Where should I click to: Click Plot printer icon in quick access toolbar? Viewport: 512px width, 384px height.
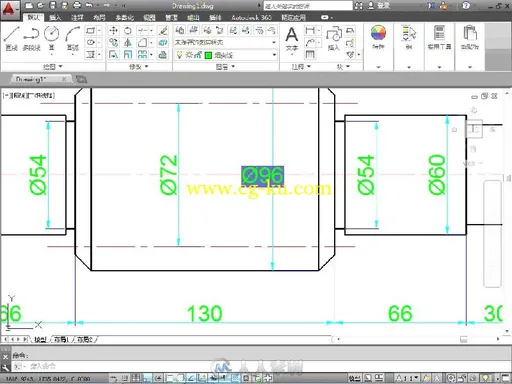coord(77,5)
